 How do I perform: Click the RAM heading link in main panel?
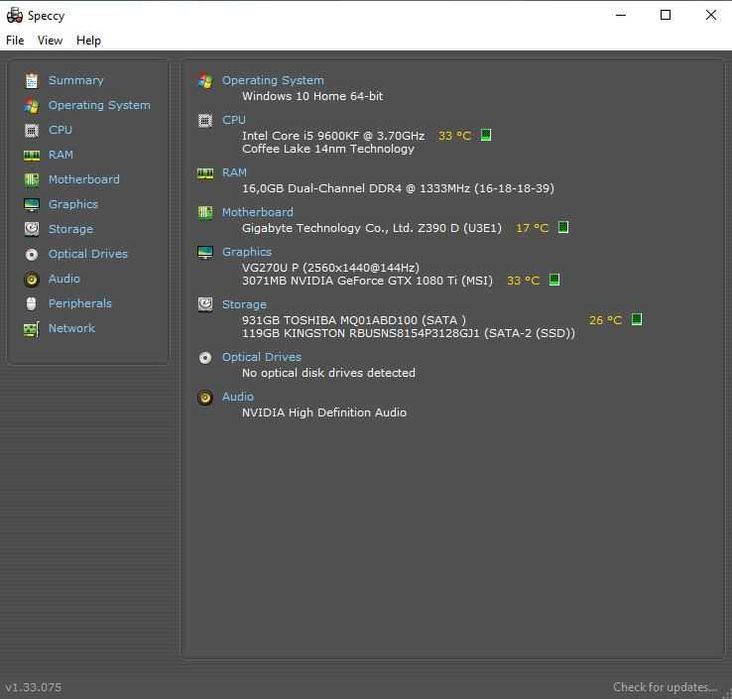tap(234, 173)
